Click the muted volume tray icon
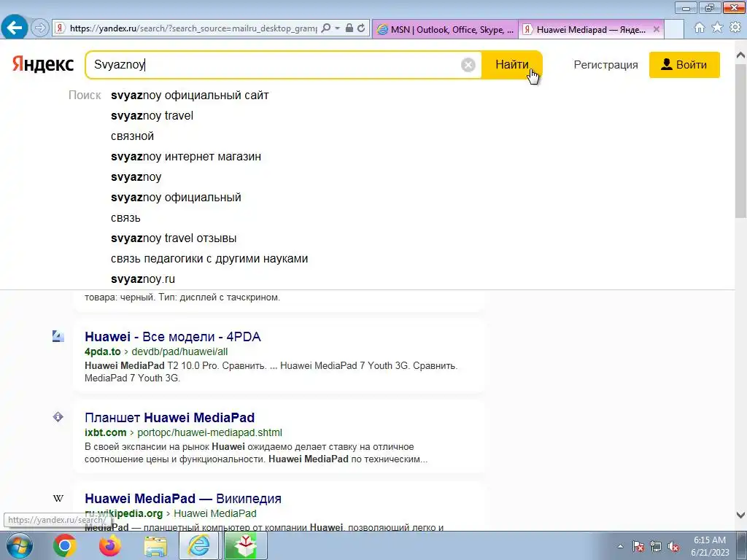 673,546
